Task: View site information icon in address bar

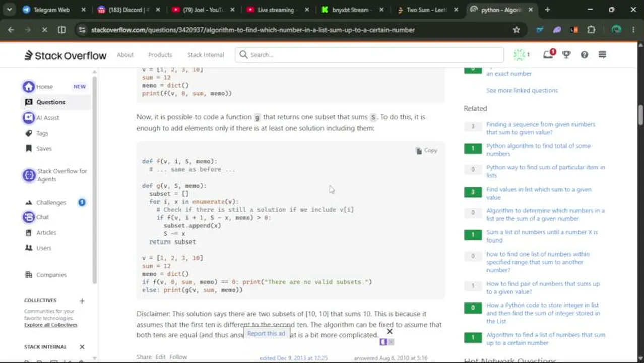Action: (x=82, y=30)
